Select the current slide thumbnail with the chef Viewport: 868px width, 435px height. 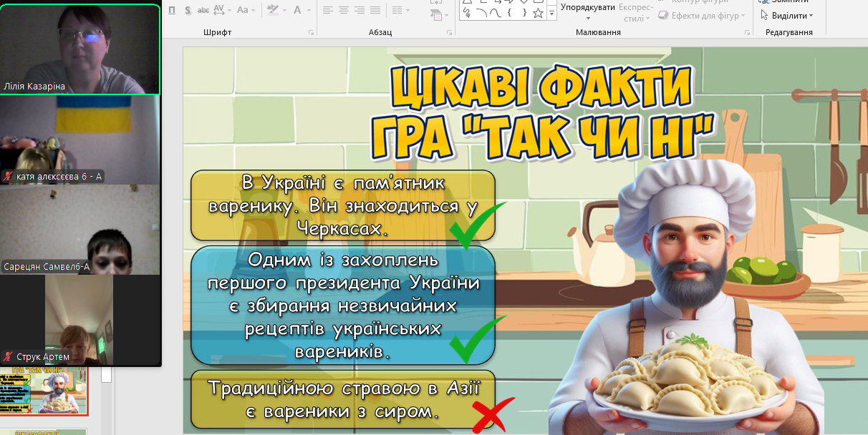point(44,391)
